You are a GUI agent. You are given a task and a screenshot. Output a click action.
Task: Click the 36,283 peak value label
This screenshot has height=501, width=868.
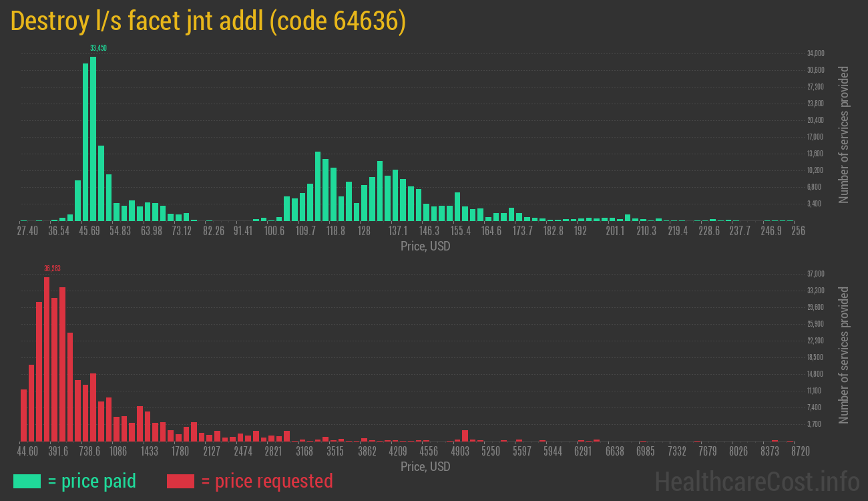pyautogui.click(x=52, y=269)
